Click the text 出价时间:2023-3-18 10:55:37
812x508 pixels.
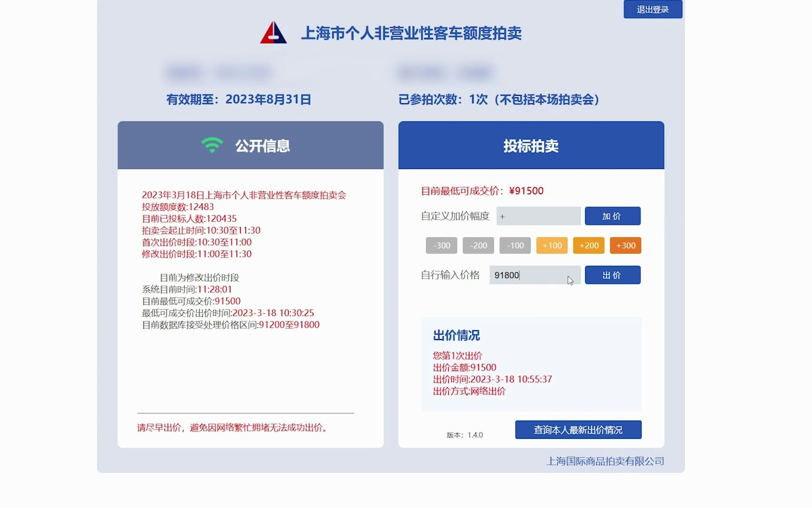492,379
